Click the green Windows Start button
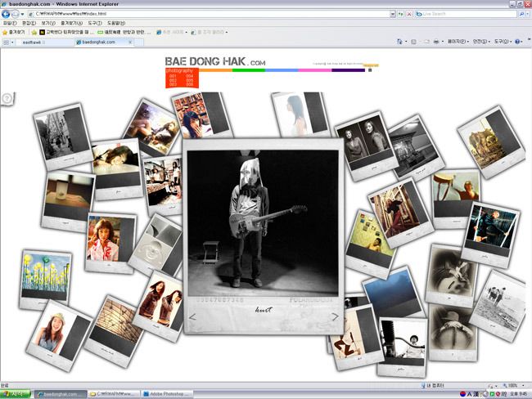 pos(16,394)
